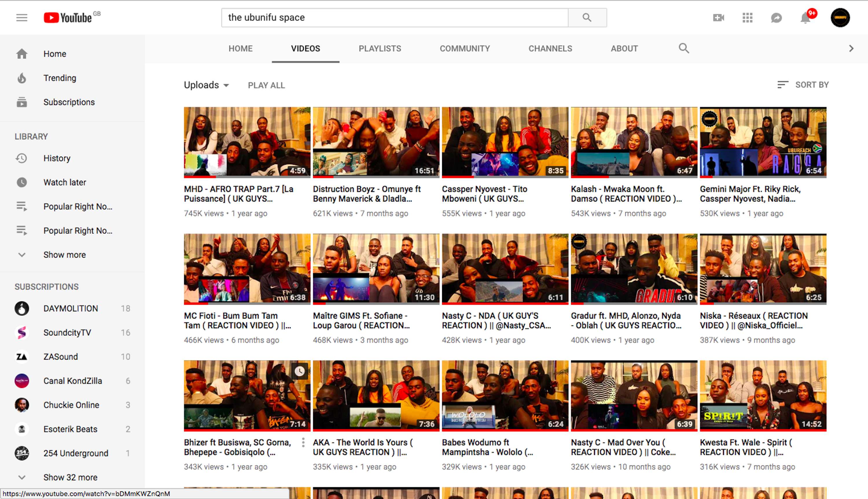This screenshot has height=499, width=868.
Task: Click Watch later clock on Bhizer thumbnail
Action: tap(300, 371)
